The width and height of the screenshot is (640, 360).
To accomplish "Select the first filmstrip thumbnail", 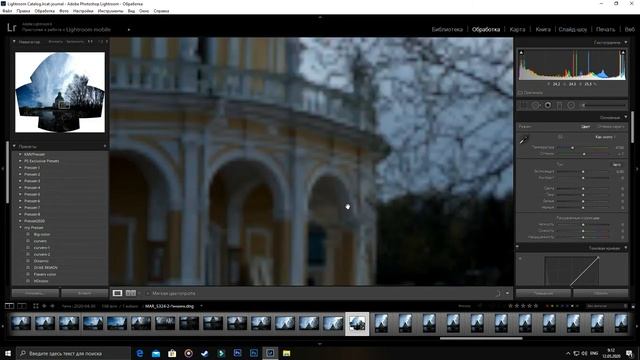I will [21, 323].
